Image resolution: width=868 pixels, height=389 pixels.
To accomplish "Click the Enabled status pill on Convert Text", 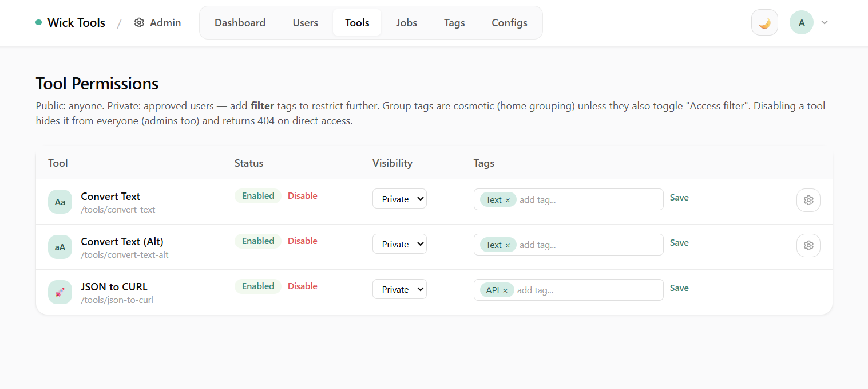I will (257, 195).
